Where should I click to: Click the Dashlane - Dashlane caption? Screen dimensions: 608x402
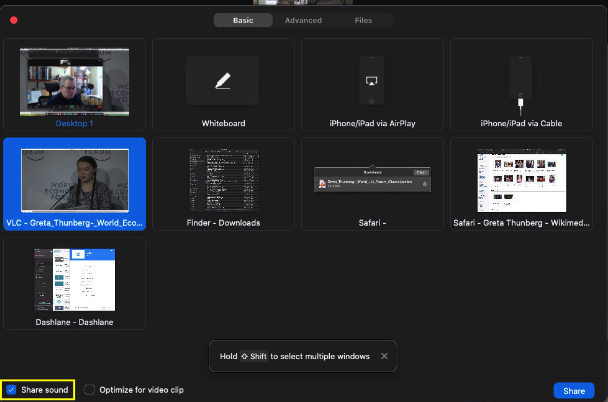[x=75, y=322]
